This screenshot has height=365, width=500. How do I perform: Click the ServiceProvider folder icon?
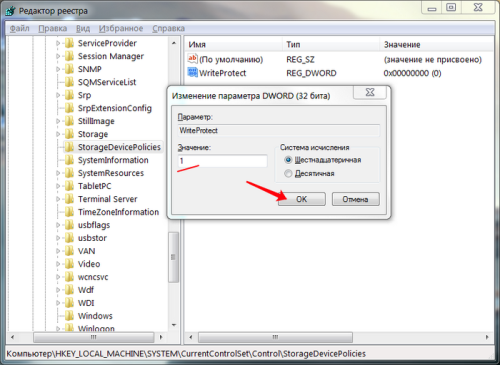pyautogui.click(x=69, y=43)
